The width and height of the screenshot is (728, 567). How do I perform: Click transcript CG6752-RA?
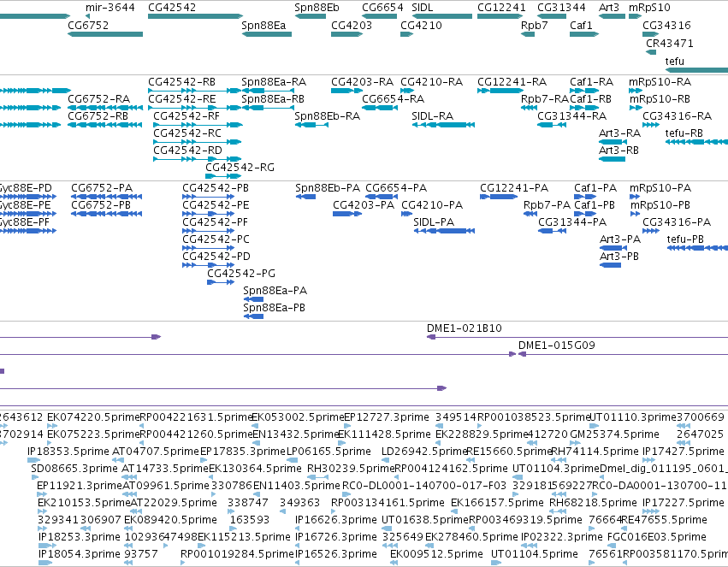105,108
